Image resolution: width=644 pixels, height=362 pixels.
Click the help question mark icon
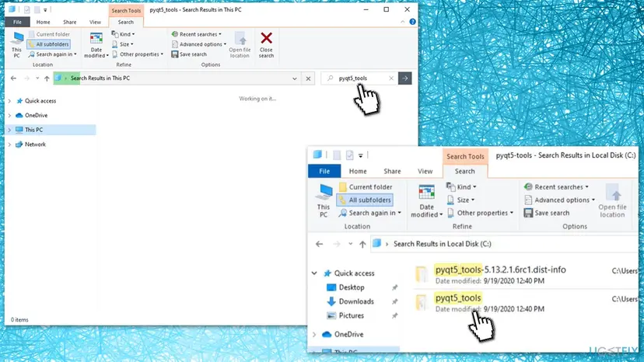coord(412,22)
